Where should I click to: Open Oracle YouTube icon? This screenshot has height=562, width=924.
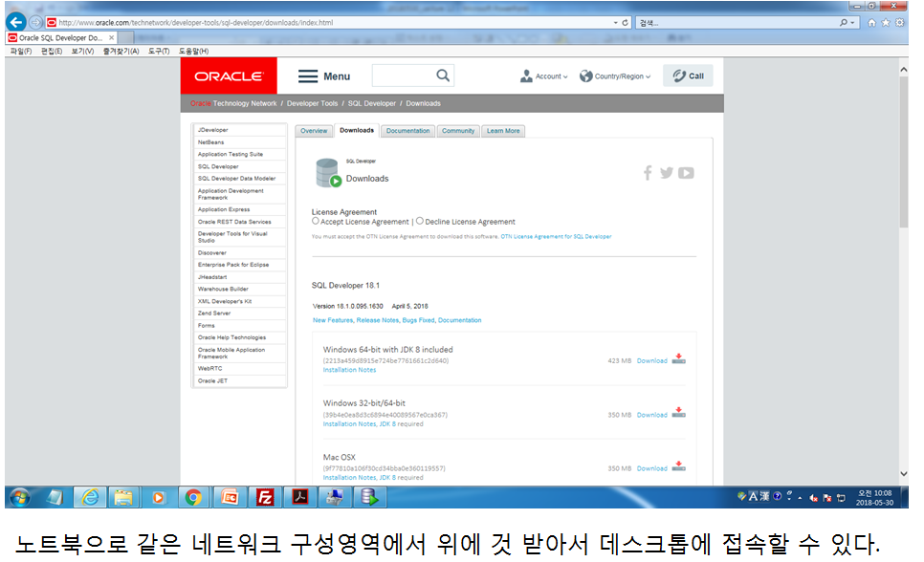click(686, 173)
